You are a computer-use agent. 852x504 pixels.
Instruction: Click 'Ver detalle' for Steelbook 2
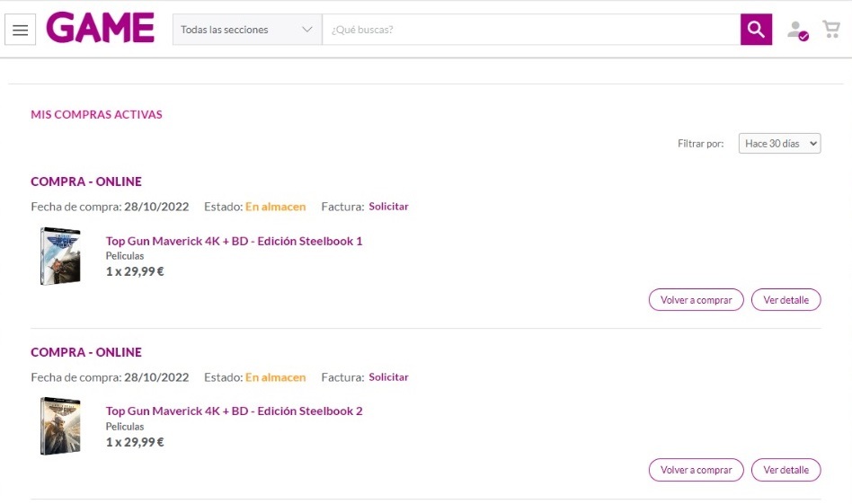click(x=785, y=470)
